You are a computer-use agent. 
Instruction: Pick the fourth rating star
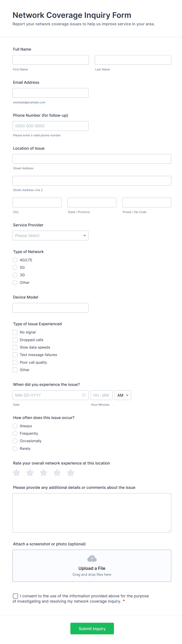pyautogui.click(x=57, y=473)
